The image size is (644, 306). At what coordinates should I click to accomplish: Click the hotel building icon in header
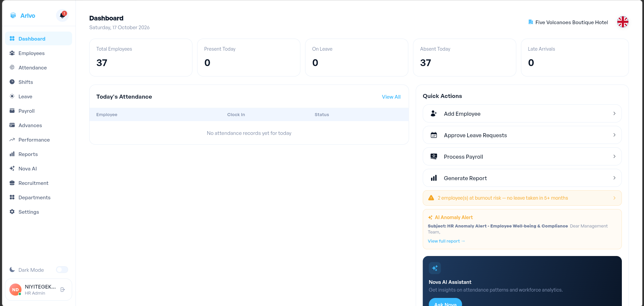(x=531, y=22)
